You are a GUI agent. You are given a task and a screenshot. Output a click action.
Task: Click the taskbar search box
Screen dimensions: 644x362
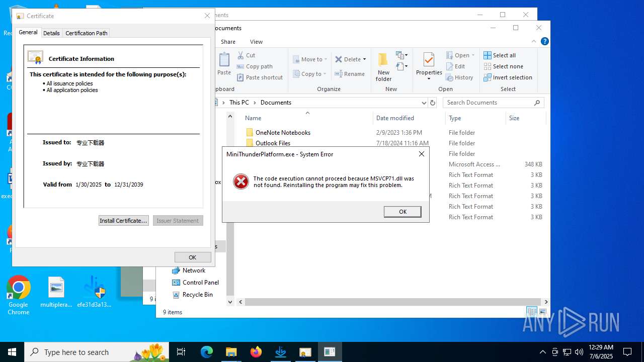[97, 352]
